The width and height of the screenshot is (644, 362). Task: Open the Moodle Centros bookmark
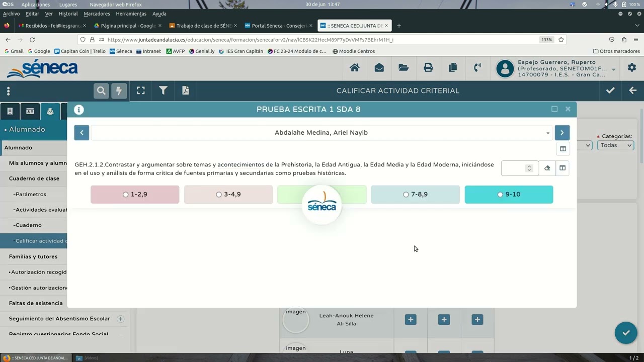click(354, 51)
